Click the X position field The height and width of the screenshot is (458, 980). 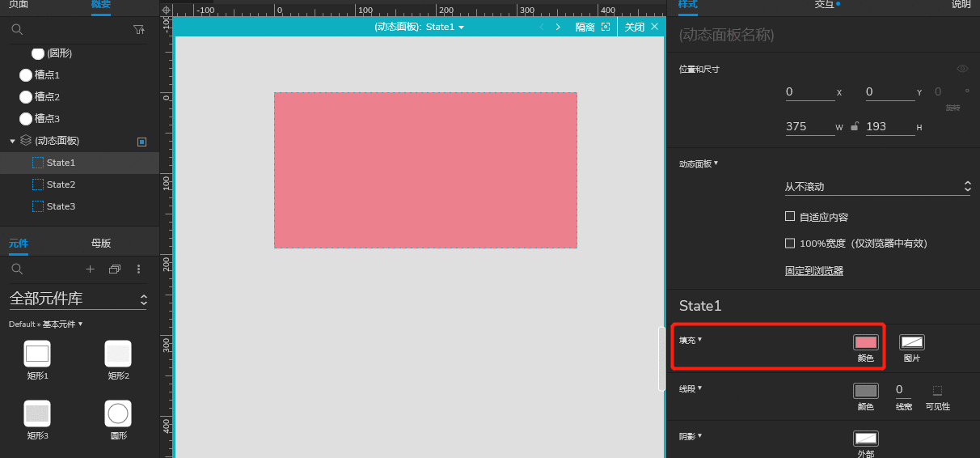[x=810, y=92]
